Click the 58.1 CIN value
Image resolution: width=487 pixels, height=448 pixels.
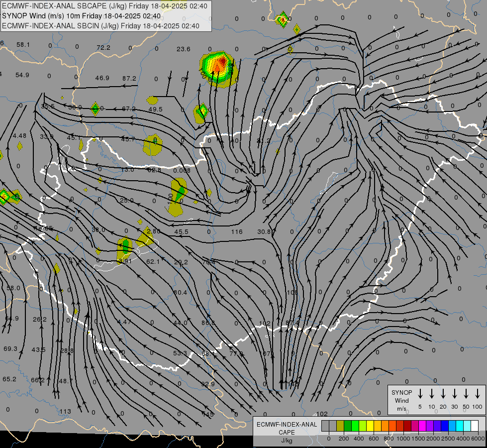pos(23,45)
